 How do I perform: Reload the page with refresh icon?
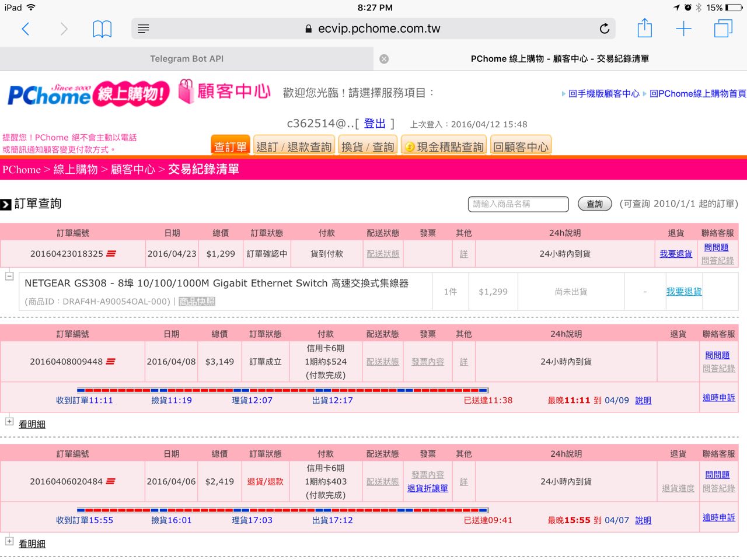coord(605,28)
